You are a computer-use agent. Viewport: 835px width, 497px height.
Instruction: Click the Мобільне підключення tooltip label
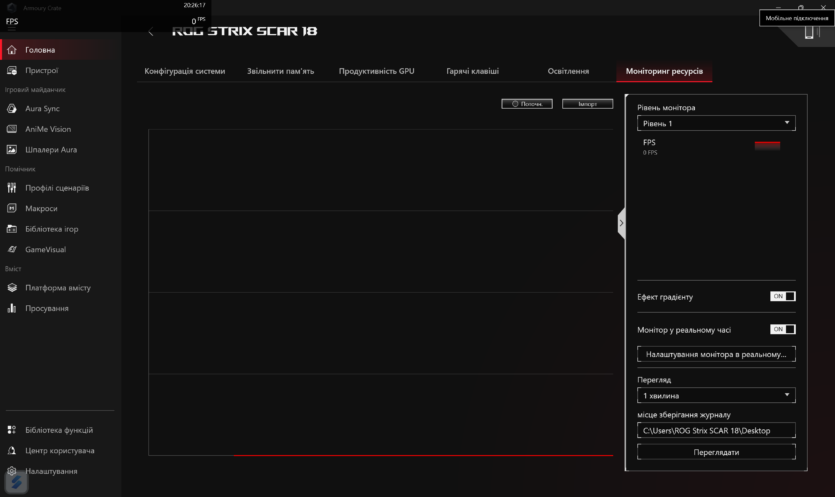(797, 18)
